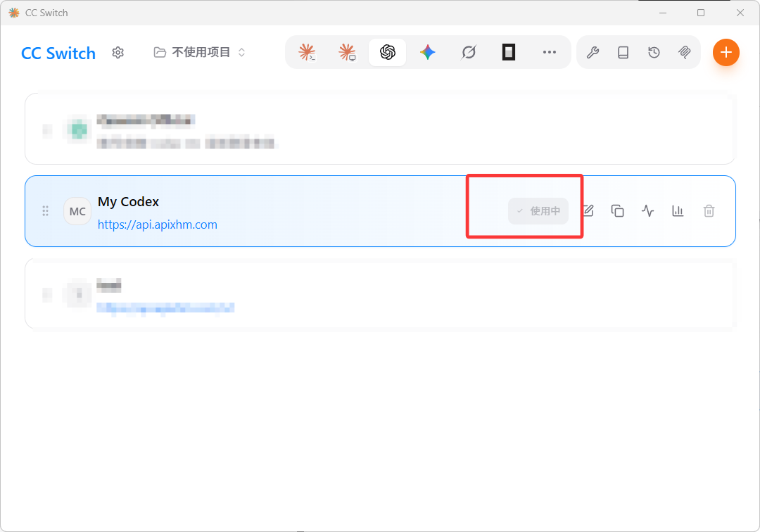Select the first blurred provider card

tap(380, 129)
